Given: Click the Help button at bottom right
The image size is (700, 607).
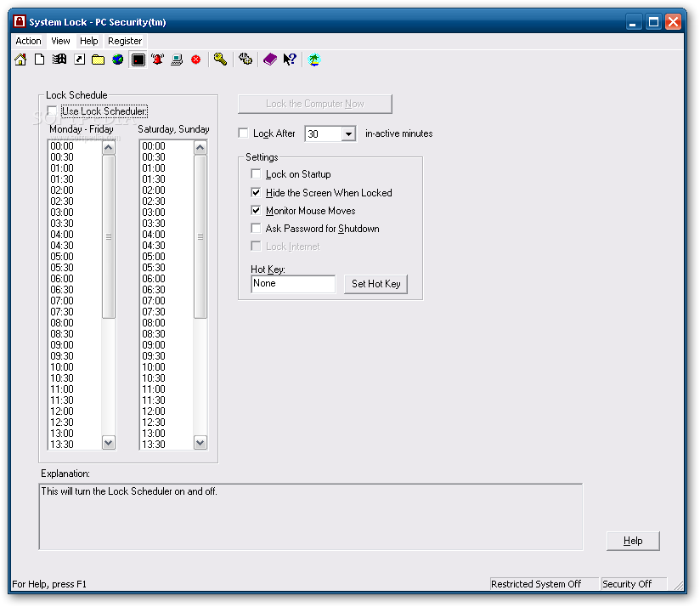Looking at the screenshot, I should click(x=633, y=541).
